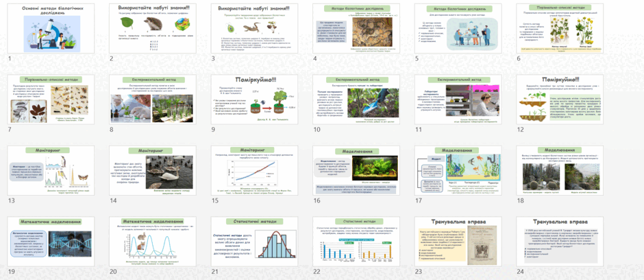Click slide 16 Моделювання with aquarium photo
The image size is (644, 280).
coord(356,170)
